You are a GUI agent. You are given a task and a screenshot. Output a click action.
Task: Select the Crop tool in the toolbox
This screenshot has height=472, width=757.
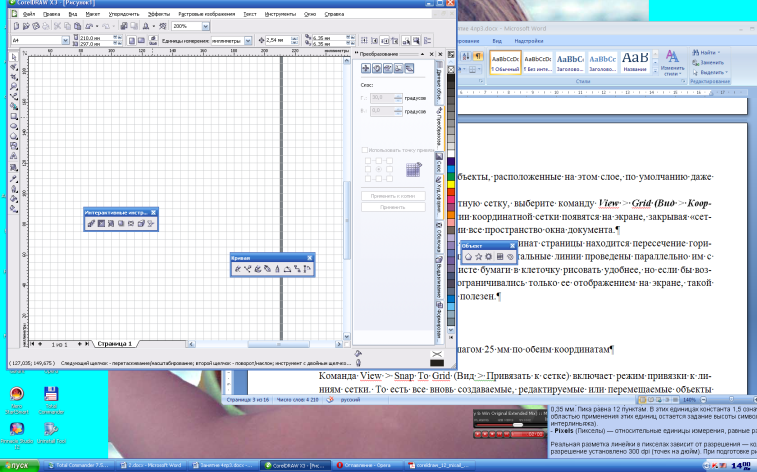[14, 77]
